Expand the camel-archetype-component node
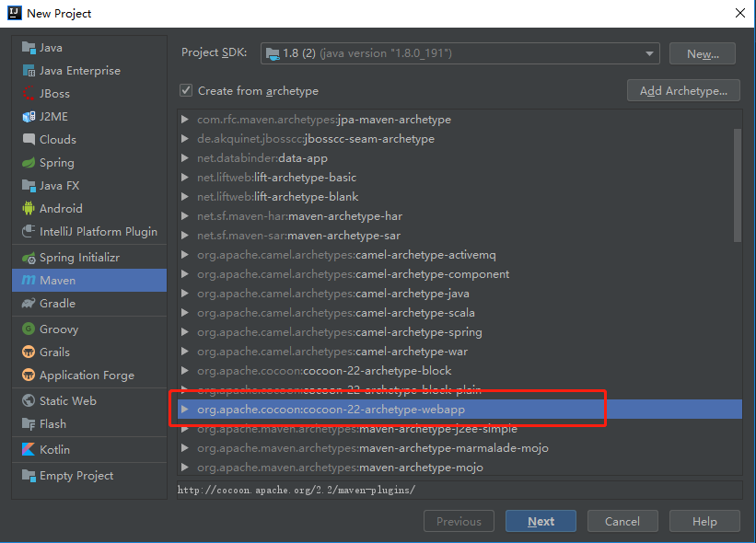756x543 pixels. (x=185, y=273)
